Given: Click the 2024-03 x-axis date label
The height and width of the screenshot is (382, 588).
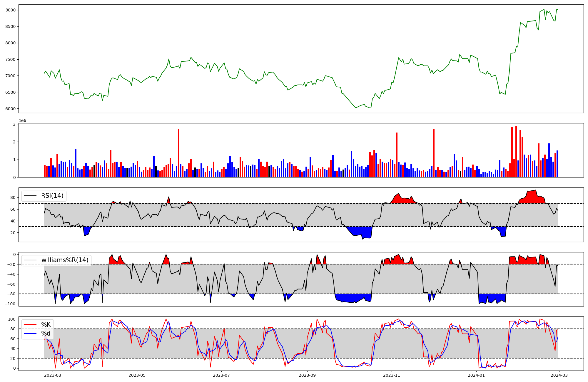Looking at the screenshot, I should tap(559, 375).
